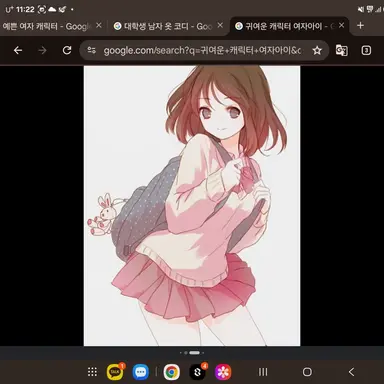
Task: Tap the muted sound status icon
Action: pos(361,10)
